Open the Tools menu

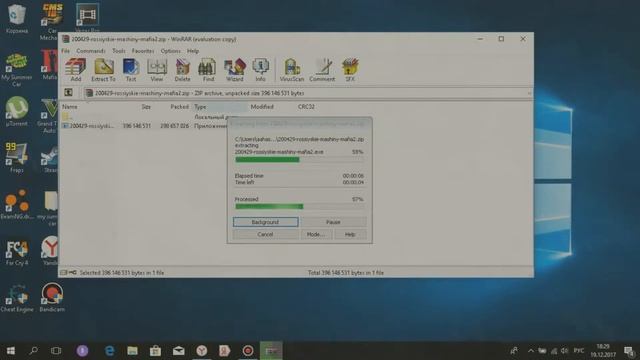tap(119, 51)
